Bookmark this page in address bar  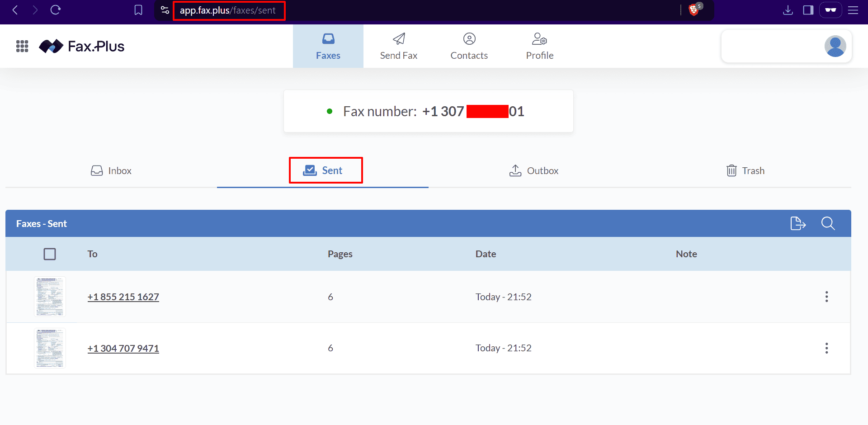coord(138,10)
